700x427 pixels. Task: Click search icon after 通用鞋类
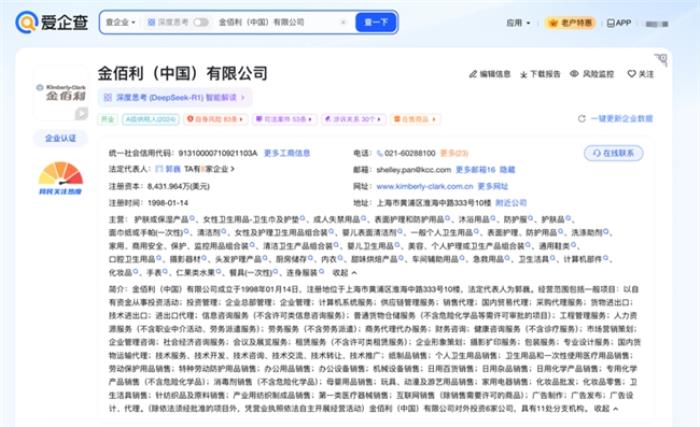point(574,245)
